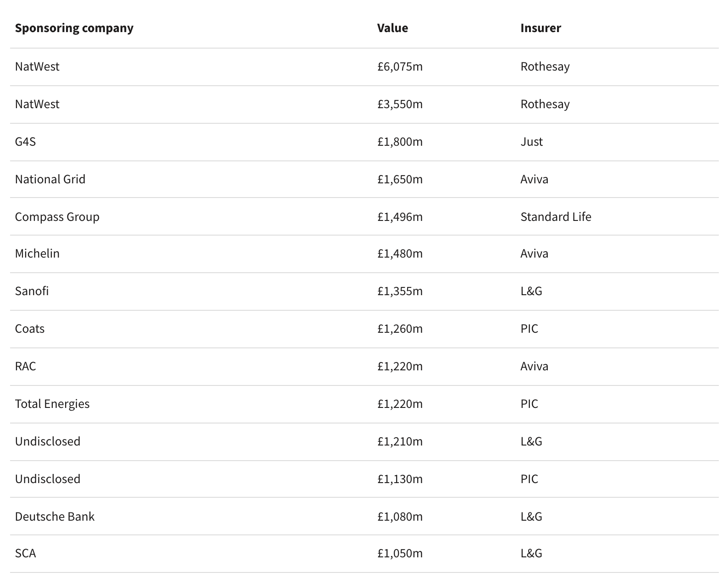
Task: Click the Coats company cell
Action: pyautogui.click(x=30, y=329)
